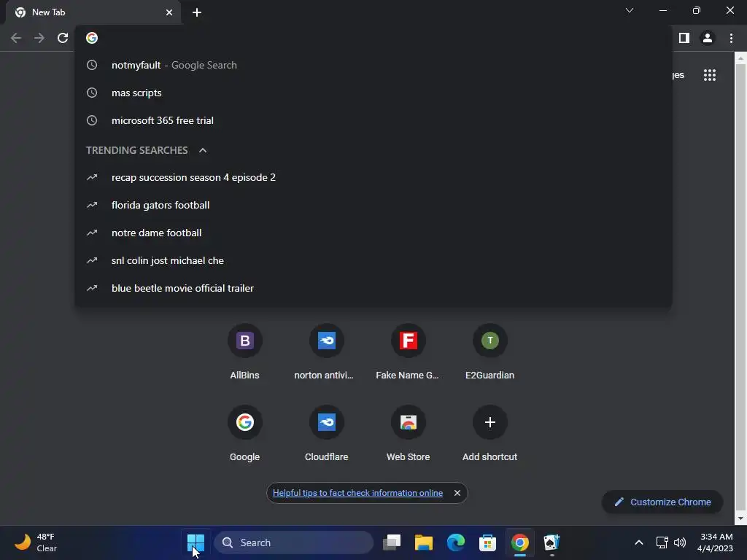Open File Explorer from the taskbar

click(x=424, y=542)
